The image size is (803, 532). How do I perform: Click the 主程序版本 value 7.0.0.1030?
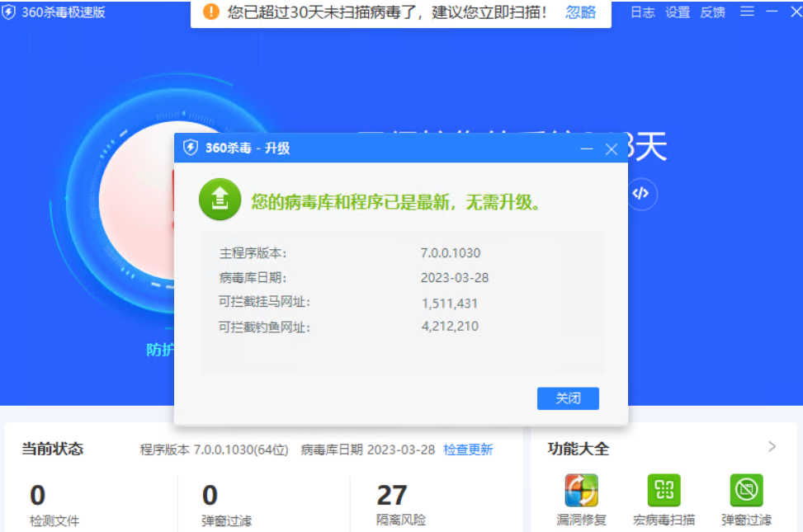point(450,253)
